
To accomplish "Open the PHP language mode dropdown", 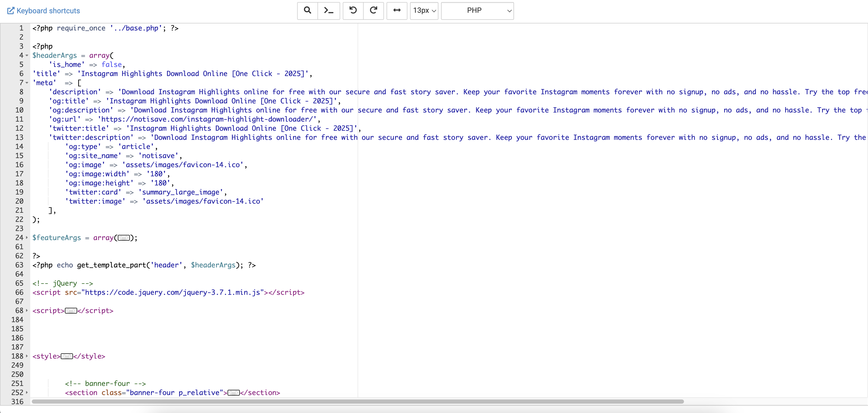I will click(477, 10).
